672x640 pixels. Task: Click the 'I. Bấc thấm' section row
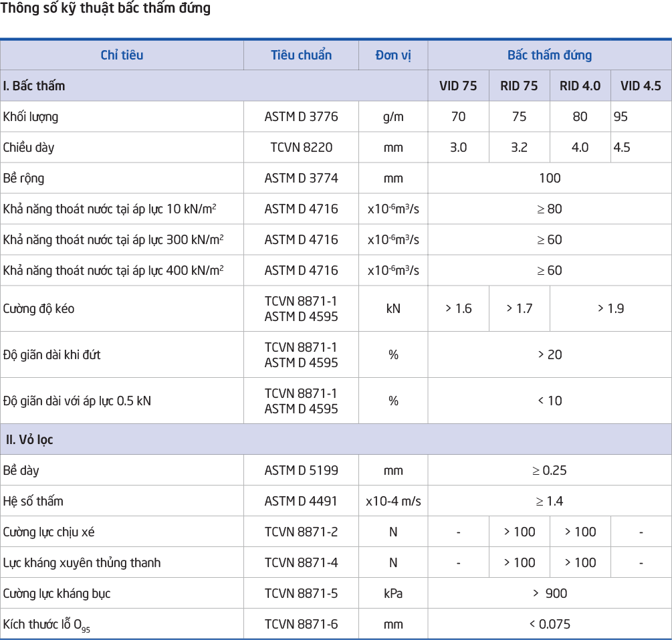point(34,86)
